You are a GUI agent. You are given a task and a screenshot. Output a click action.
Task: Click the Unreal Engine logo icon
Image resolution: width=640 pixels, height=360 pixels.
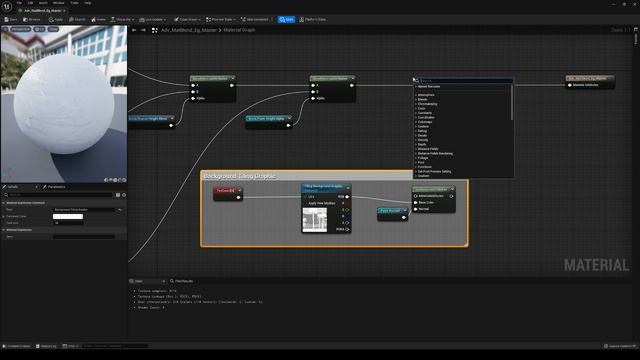(7, 6)
